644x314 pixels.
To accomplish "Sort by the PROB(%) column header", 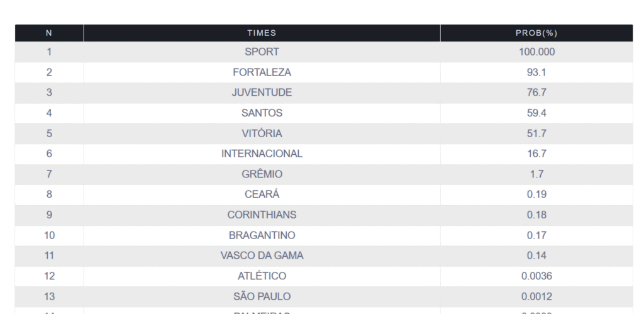I will (x=536, y=33).
